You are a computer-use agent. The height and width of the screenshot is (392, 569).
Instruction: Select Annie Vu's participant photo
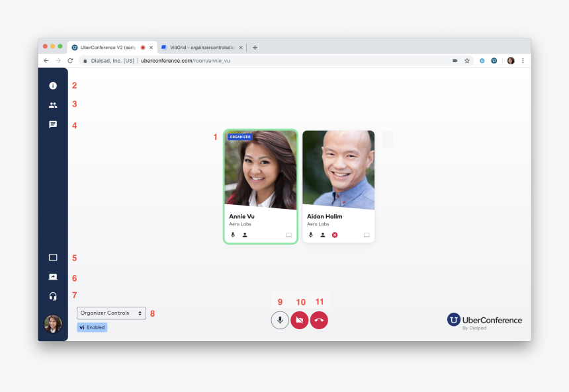coord(261,170)
